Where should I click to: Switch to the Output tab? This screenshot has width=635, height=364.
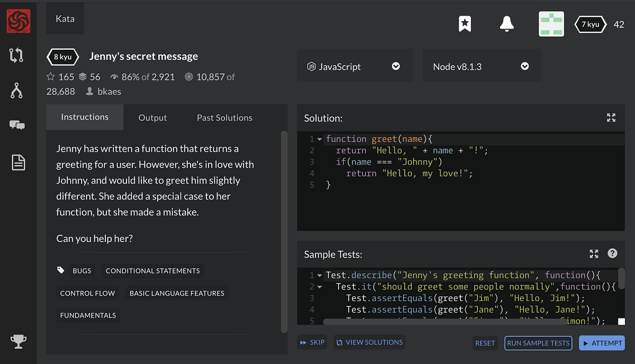pyautogui.click(x=152, y=117)
